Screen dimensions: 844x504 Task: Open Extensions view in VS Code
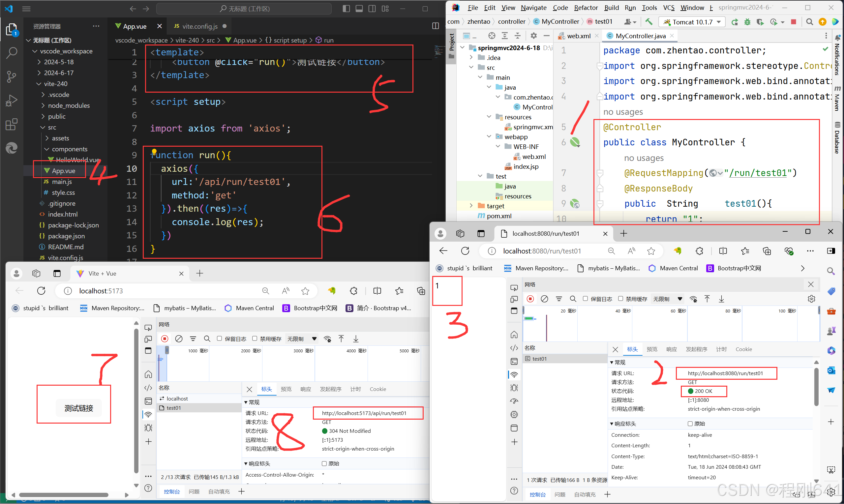pos(12,124)
